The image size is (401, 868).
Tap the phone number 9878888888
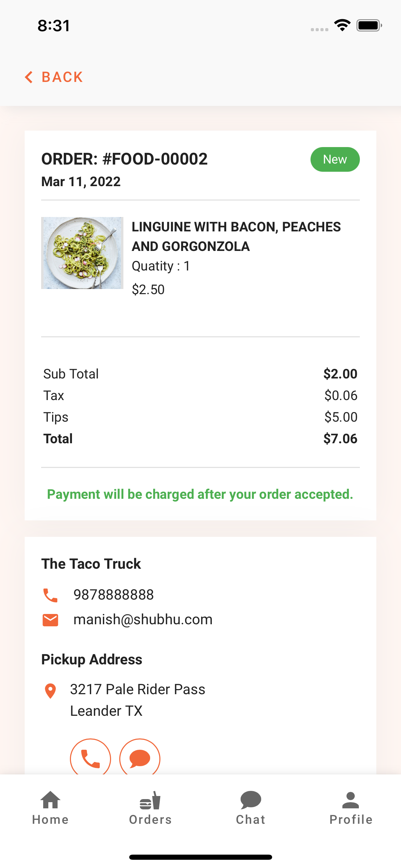(114, 595)
